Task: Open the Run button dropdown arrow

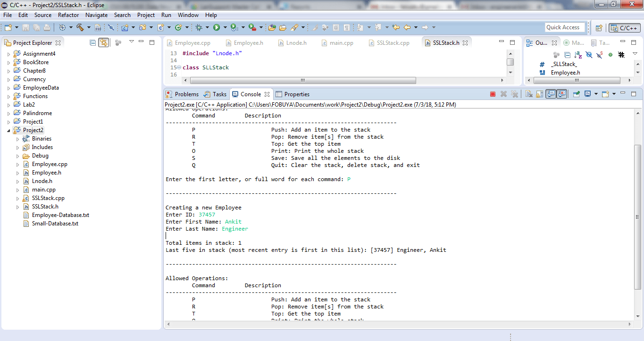Action: tap(225, 27)
